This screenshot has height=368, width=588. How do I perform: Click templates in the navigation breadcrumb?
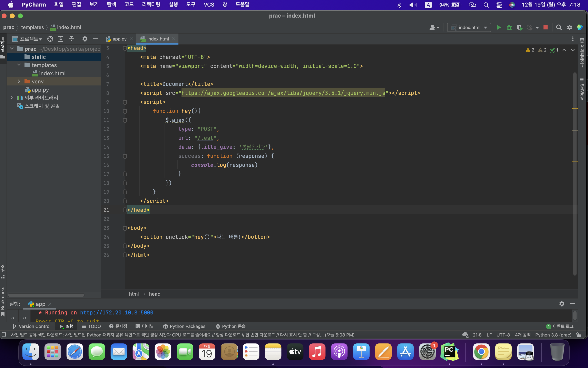[32, 28]
